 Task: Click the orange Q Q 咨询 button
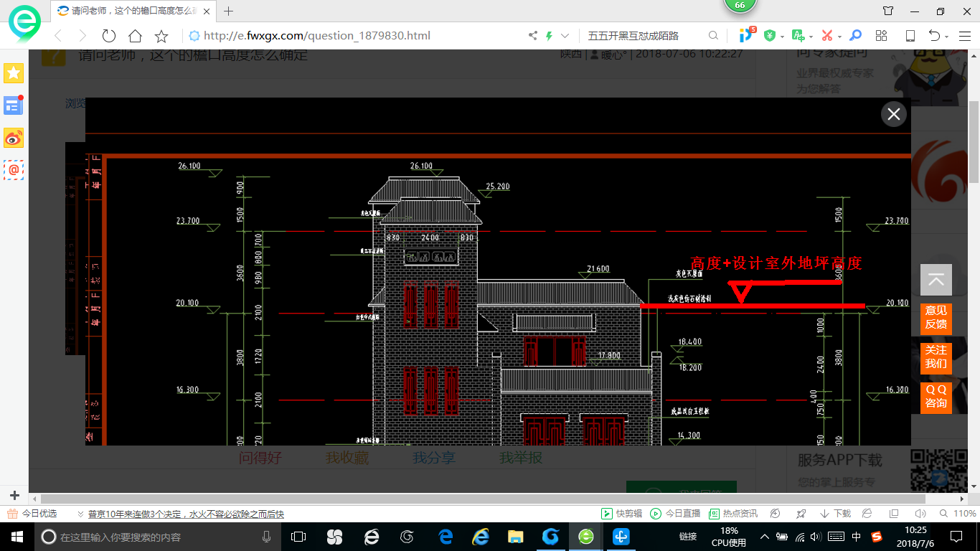[936, 397]
